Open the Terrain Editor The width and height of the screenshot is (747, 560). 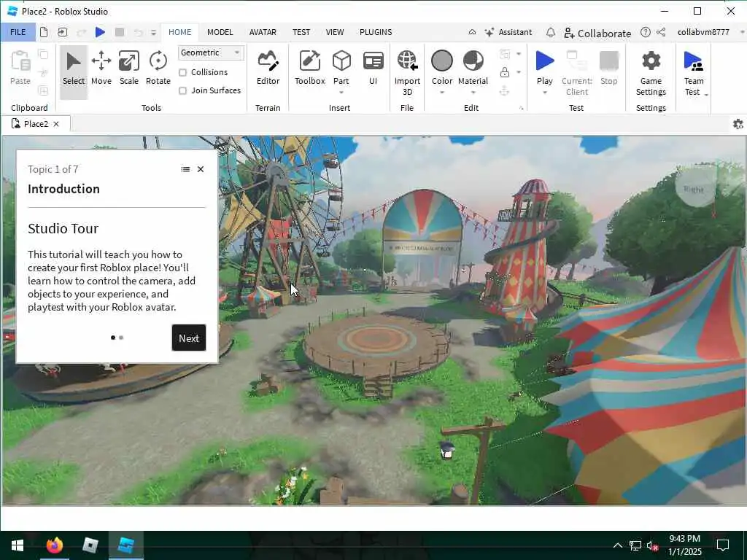click(x=268, y=69)
